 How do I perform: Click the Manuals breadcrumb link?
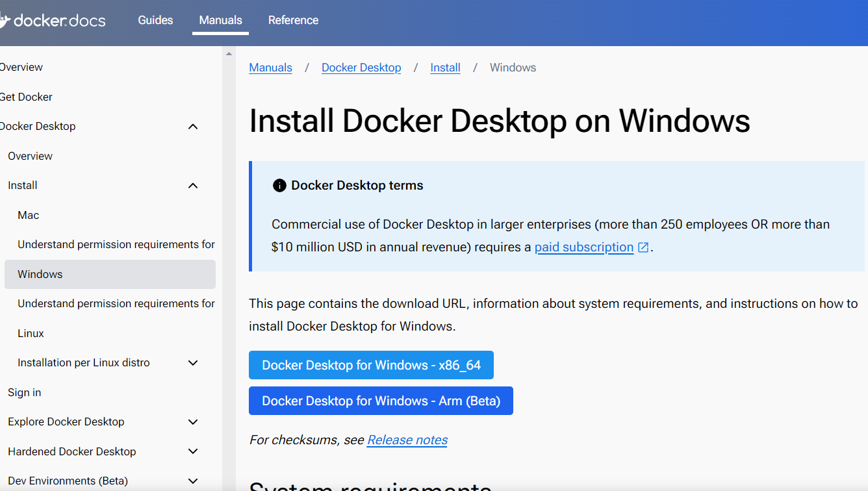point(270,68)
